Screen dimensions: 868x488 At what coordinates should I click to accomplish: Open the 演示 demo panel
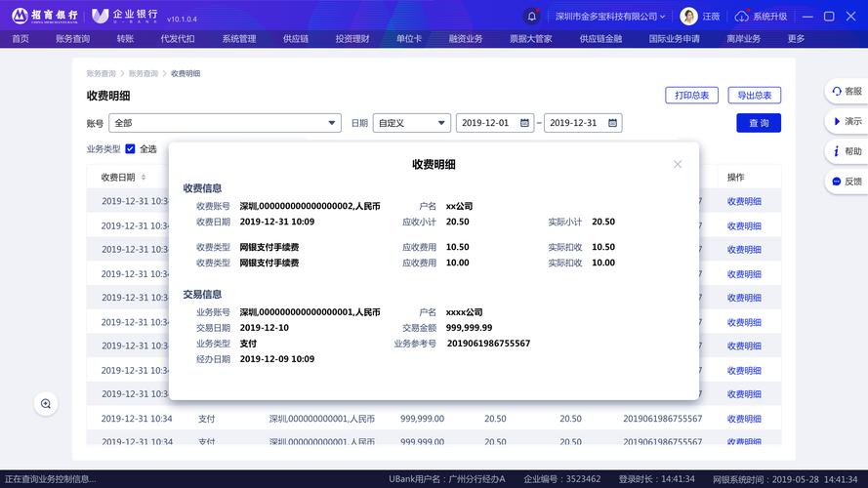tap(847, 121)
